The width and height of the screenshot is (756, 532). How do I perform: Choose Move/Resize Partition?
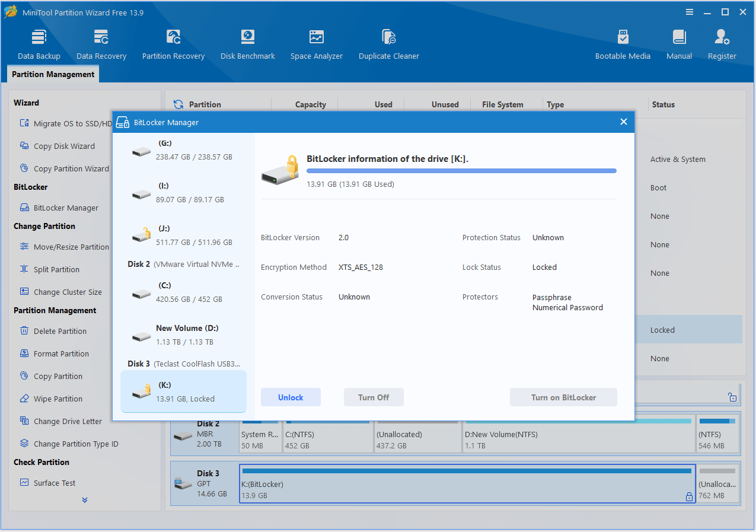pyautogui.click(x=65, y=247)
